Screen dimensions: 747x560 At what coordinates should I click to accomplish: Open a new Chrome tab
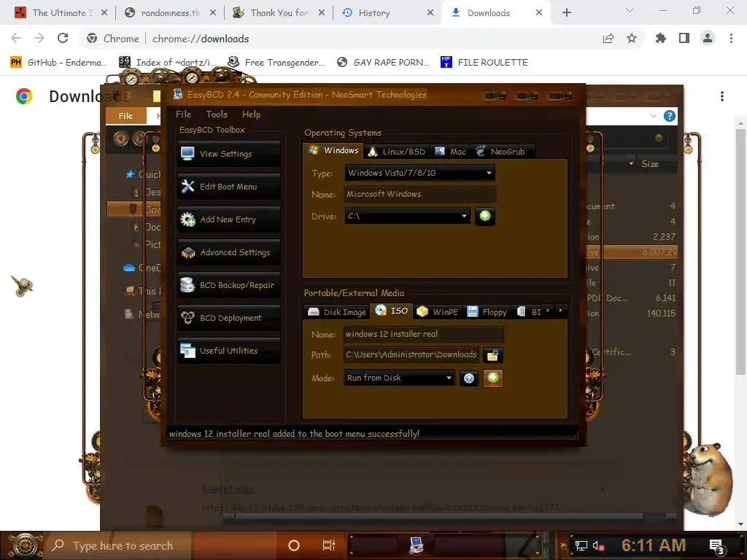[566, 13]
